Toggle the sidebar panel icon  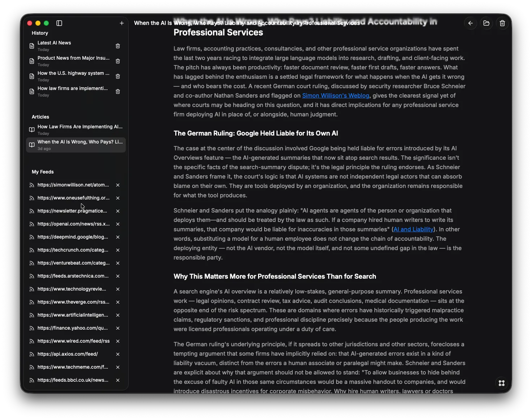pos(59,23)
